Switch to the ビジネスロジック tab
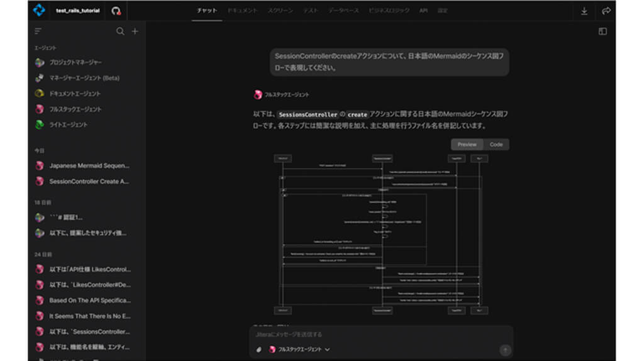This screenshot has height=361, width=644. [389, 11]
